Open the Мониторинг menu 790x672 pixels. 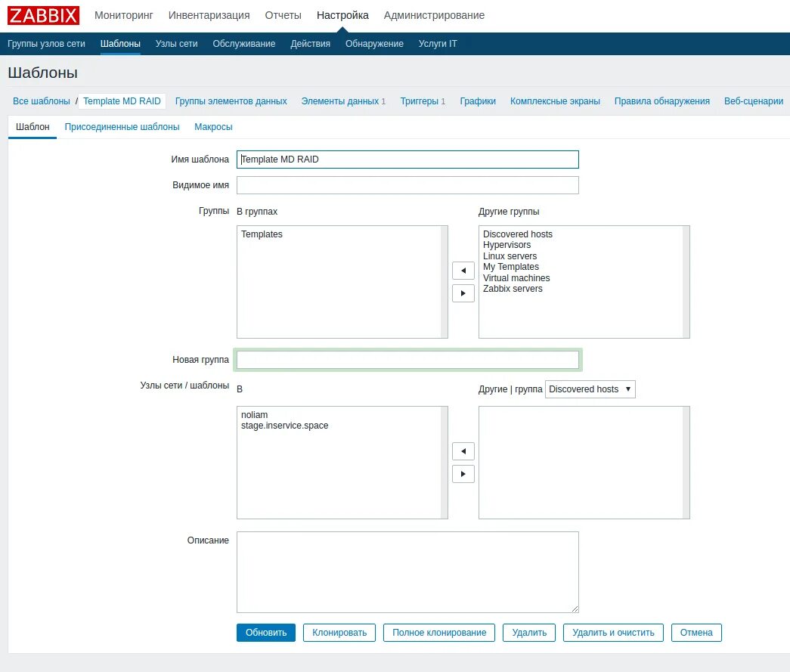coord(124,14)
